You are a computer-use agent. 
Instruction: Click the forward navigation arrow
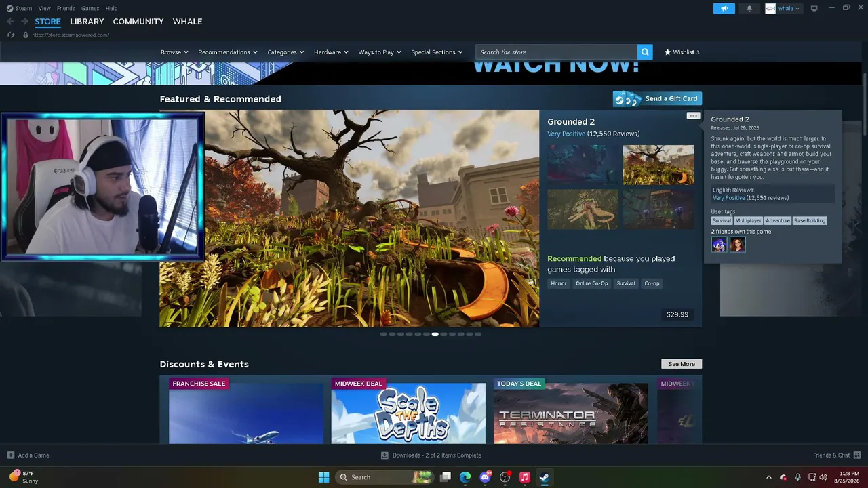tap(24, 22)
